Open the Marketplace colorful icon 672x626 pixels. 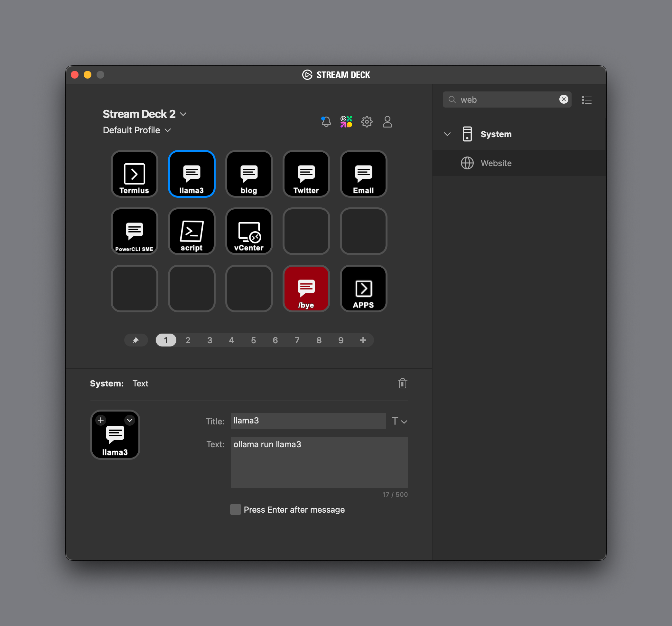pyautogui.click(x=346, y=121)
